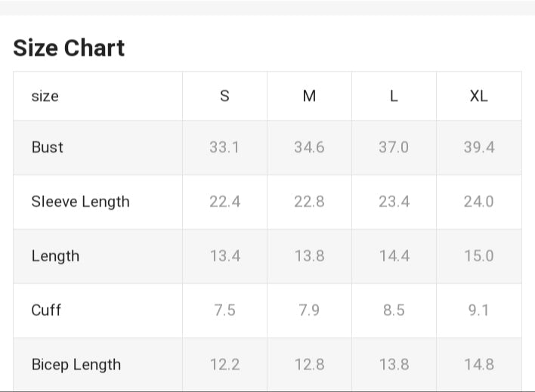Screen dimensions: 535x392
Task: Click Bicep Length value 12.8 for M
Action: click(309, 365)
